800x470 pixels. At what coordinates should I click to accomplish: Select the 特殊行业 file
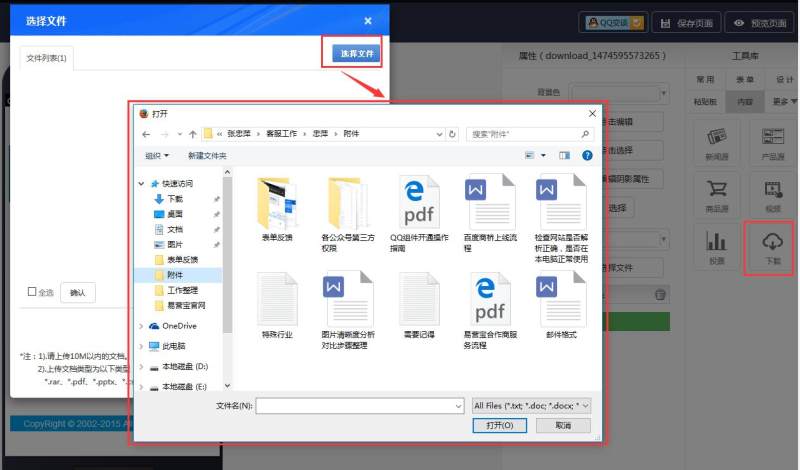pos(277,300)
